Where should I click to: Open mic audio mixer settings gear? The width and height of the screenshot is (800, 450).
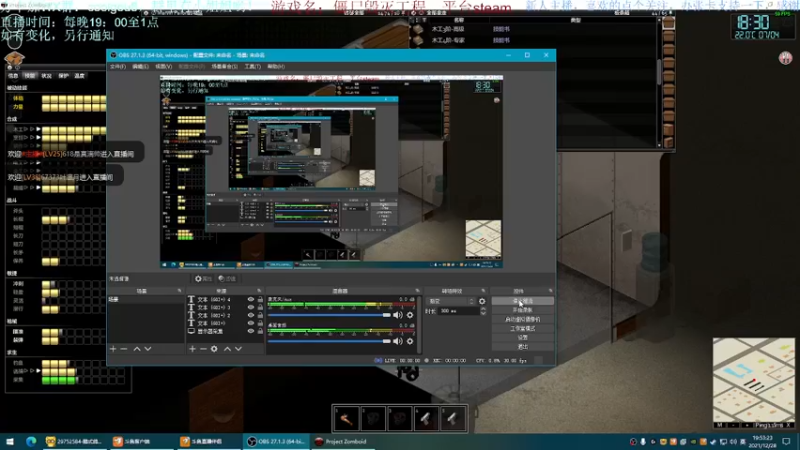click(410, 315)
